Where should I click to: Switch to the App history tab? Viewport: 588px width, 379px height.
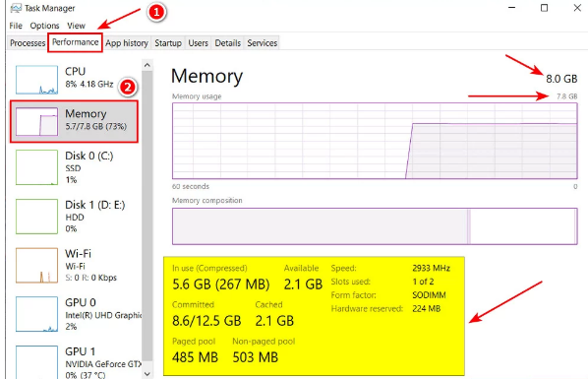click(x=127, y=43)
